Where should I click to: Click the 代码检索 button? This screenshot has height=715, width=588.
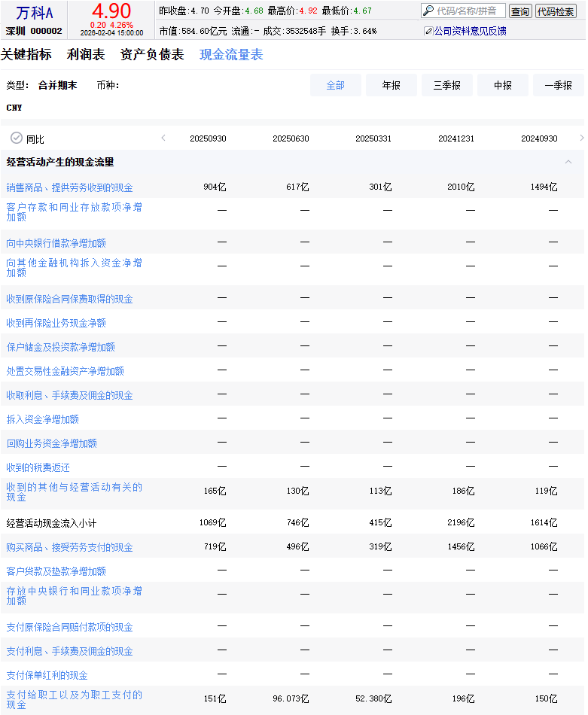point(556,11)
